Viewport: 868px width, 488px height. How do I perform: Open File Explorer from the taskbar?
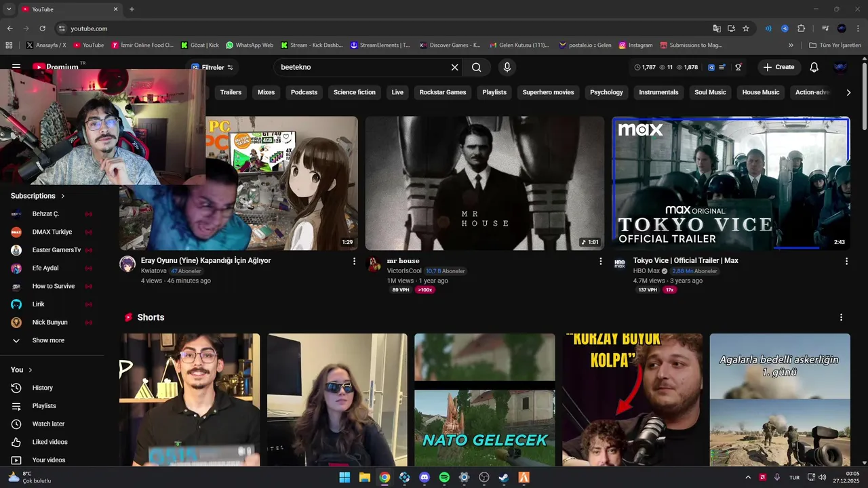point(364,477)
